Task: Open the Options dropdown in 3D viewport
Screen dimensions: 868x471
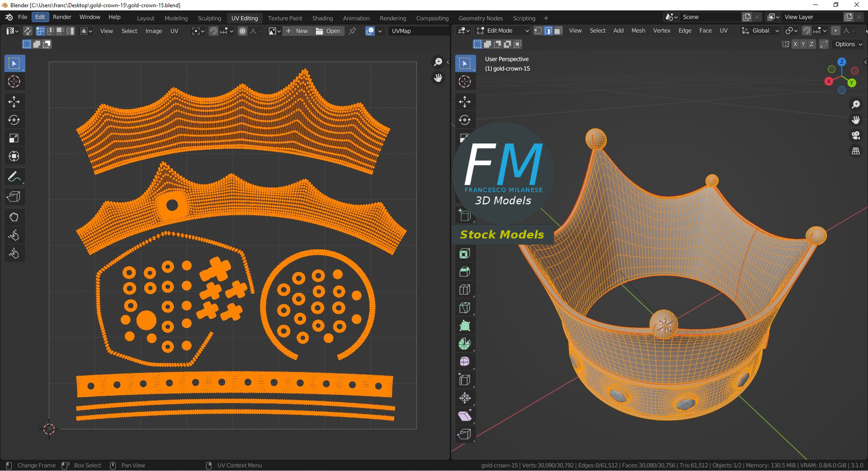Action: (x=848, y=44)
